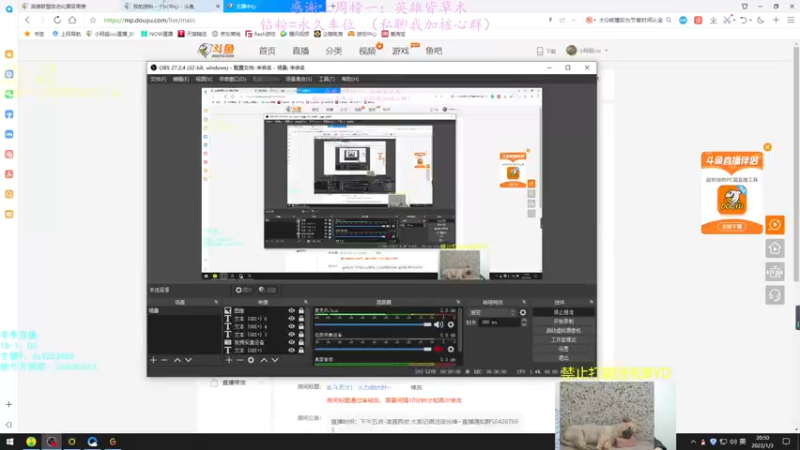
Task: Pop out the 场景 dock panel
Action: click(x=216, y=302)
